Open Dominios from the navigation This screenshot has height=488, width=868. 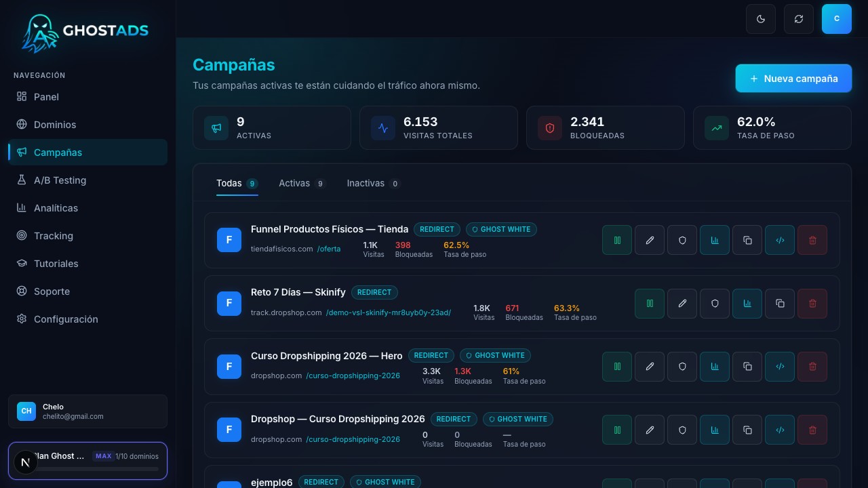(x=87, y=125)
